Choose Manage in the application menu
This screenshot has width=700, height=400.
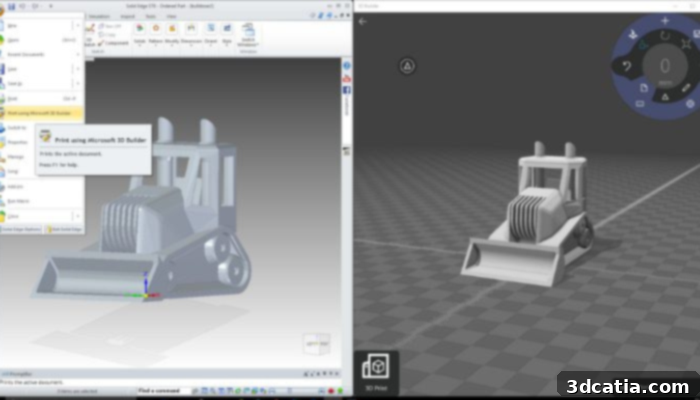tap(18, 157)
